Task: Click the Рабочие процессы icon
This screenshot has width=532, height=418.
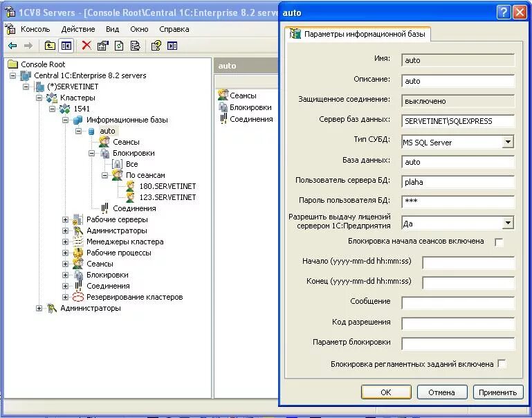Action: pos(78,253)
